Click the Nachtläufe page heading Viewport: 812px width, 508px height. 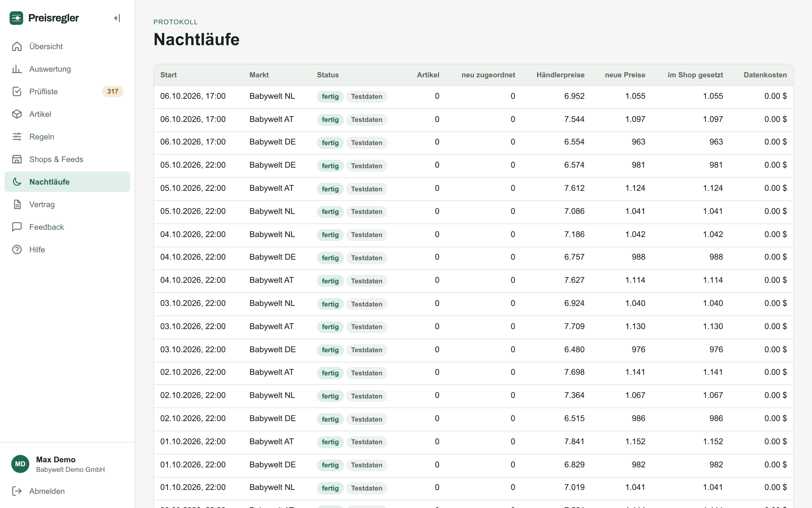coord(197,39)
